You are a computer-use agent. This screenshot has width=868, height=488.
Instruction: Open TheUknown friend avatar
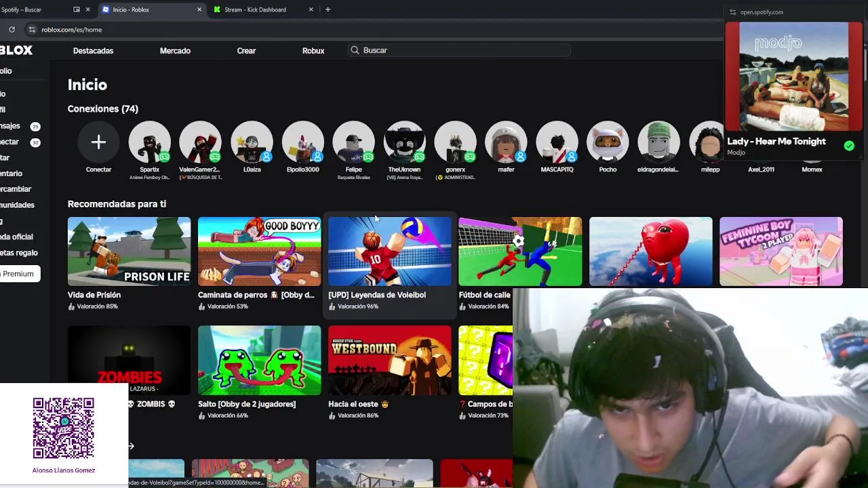click(x=404, y=142)
